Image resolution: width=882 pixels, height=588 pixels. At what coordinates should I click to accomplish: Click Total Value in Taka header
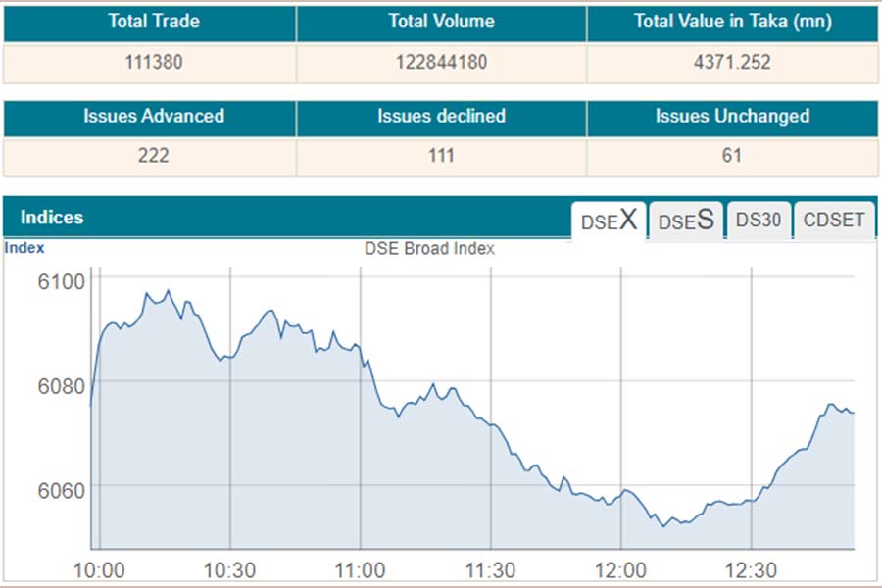731,22
